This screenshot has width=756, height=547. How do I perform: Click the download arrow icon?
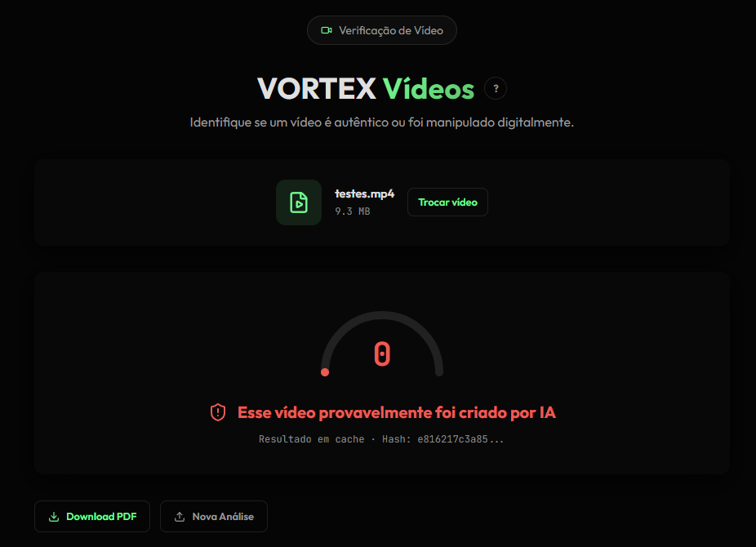coord(54,517)
